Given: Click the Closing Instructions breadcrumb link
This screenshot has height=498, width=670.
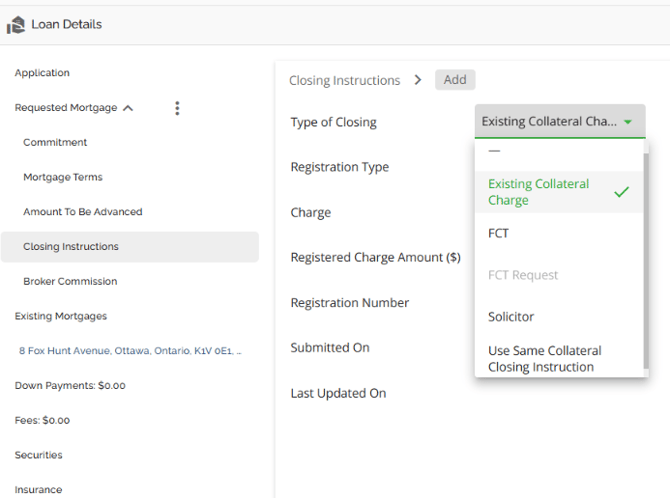Looking at the screenshot, I should pyautogui.click(x=344, y=80).
